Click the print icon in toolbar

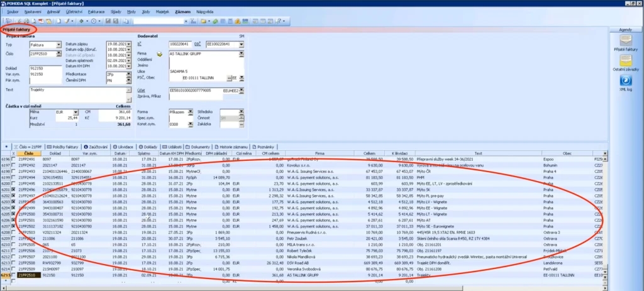point(26,21)
